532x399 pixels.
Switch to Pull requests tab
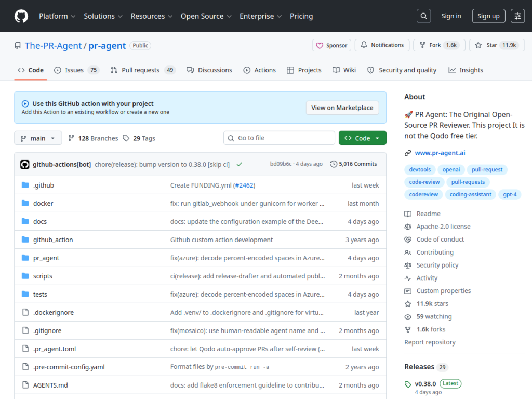[x=143, y=70]
